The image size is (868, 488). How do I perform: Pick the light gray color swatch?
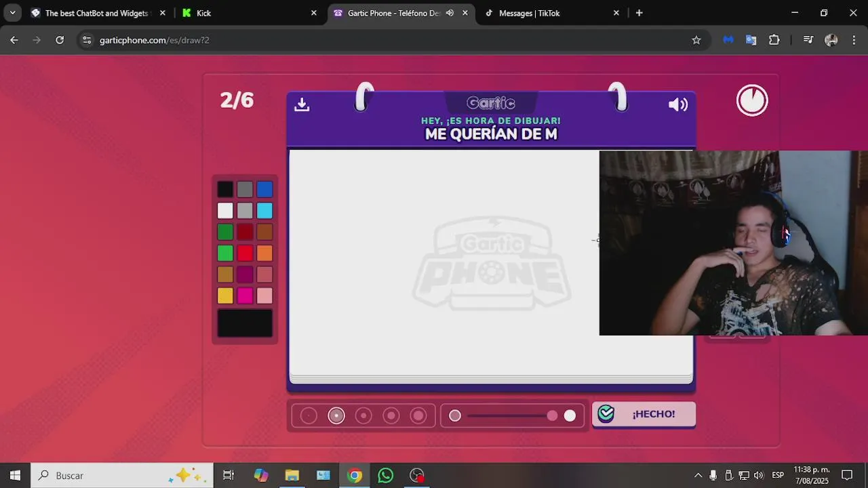(245, 211)
